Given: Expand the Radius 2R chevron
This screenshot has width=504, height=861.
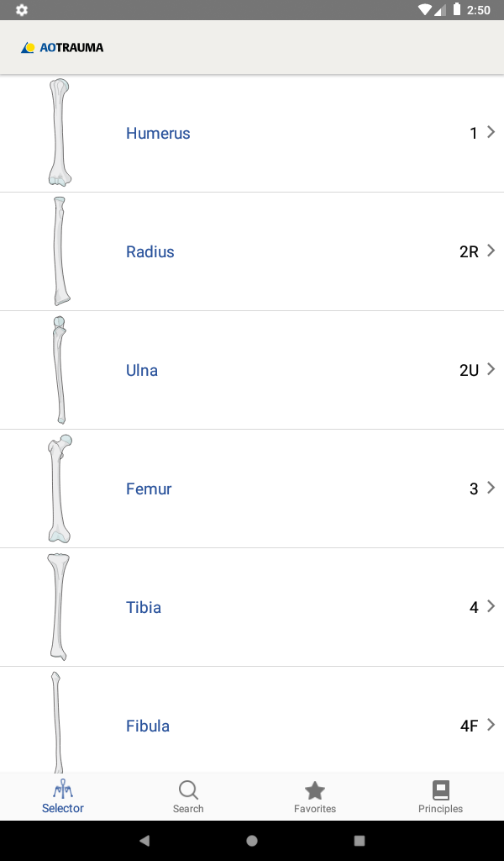Looking at the screenshot, I should click(491, 251).
